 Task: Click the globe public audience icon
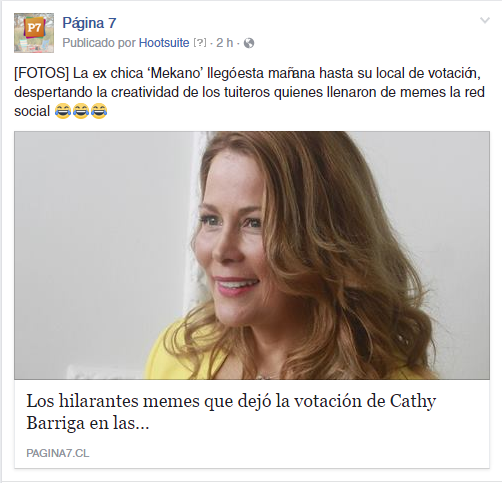click(249, 43)
